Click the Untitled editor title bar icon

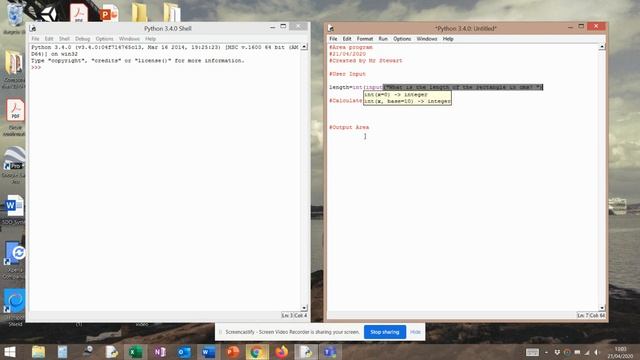click(x=331, y=28)
